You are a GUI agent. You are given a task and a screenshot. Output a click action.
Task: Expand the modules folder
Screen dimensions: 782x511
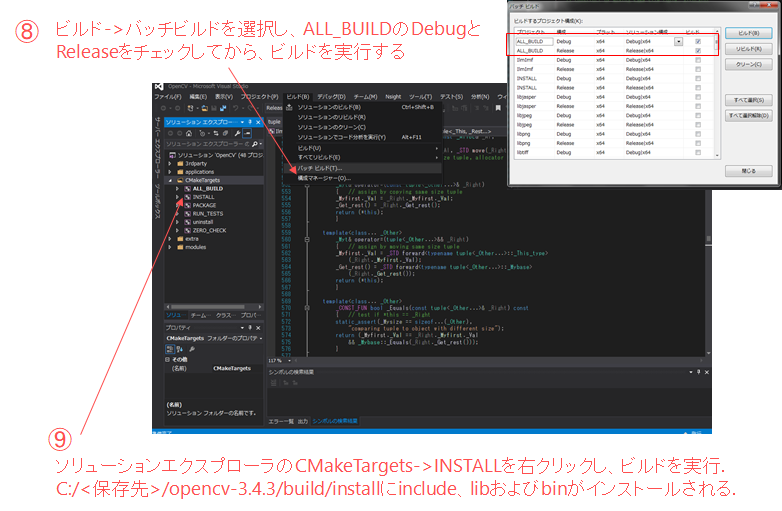[x=170, y=247]
